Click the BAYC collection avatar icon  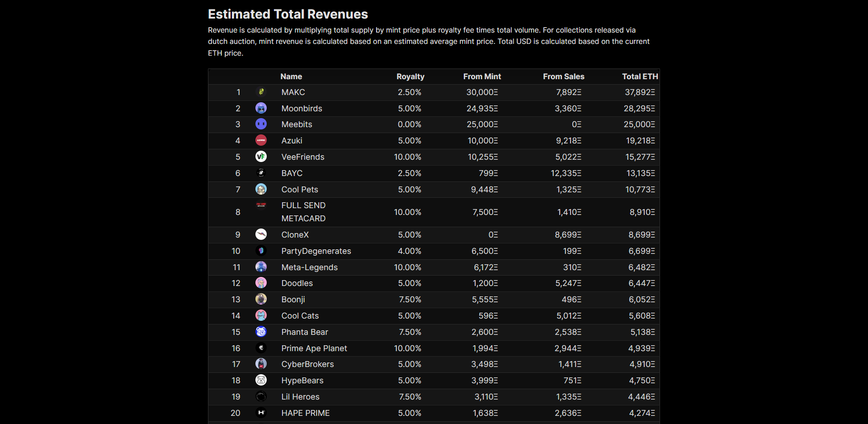click(x=261, y=173)
